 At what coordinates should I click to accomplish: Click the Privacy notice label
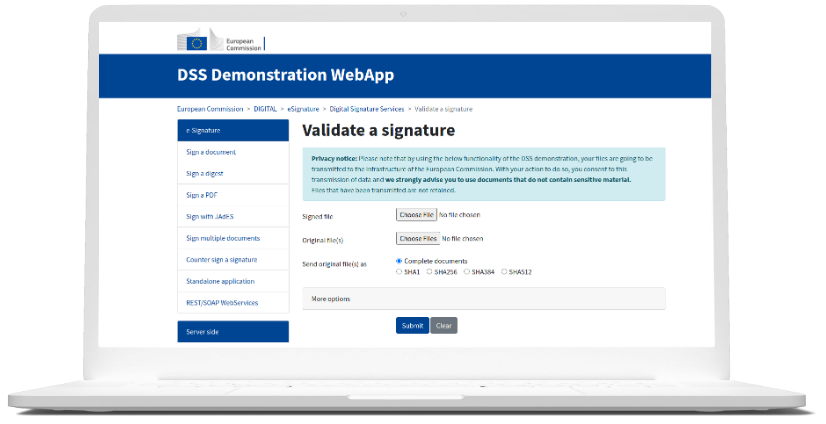(x=334, y=158)
